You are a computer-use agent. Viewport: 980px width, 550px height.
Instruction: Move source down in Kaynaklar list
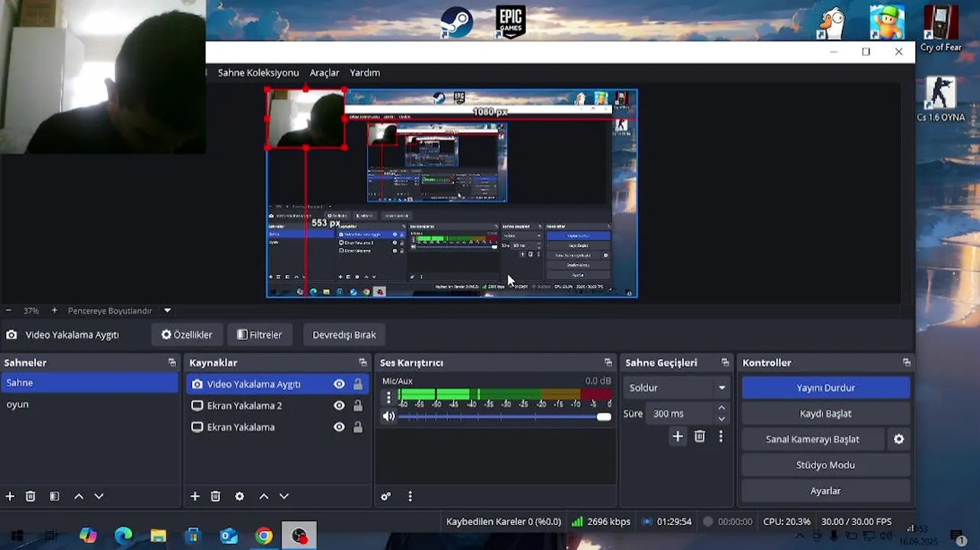coord(284,497)
